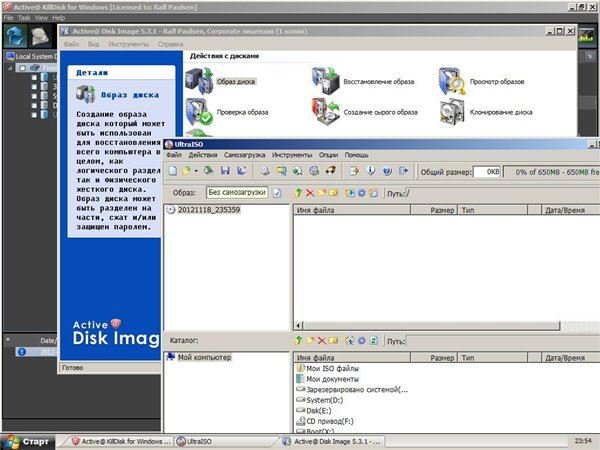Image resolution: width=600 pixels, height=450 pixels.
Task: Click the green Up arrow icon beside Образ field
Action: pos(298,193)
